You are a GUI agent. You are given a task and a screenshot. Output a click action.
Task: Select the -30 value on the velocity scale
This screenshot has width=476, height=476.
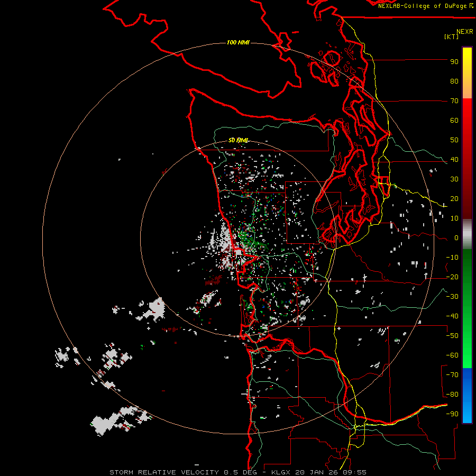tap(452, 297)
